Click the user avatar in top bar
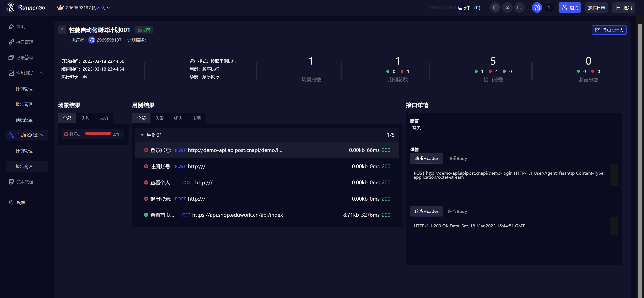This screenshot has height=298, width=644. pyautogui.click(x=537, y=8)
